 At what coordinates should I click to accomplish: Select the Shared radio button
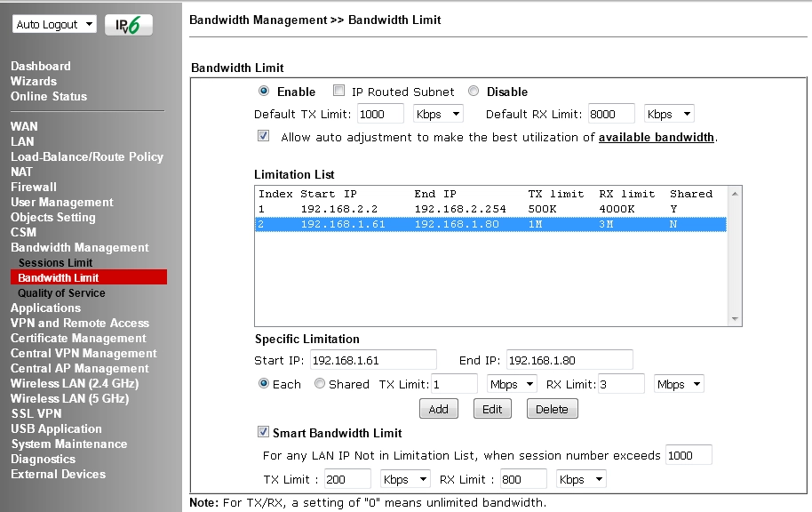[x=320, y=383]
